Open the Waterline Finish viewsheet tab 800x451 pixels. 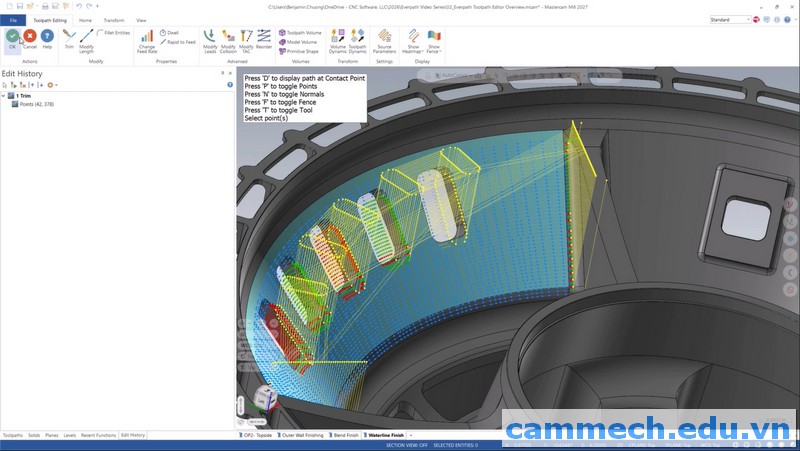pos(384,435)
